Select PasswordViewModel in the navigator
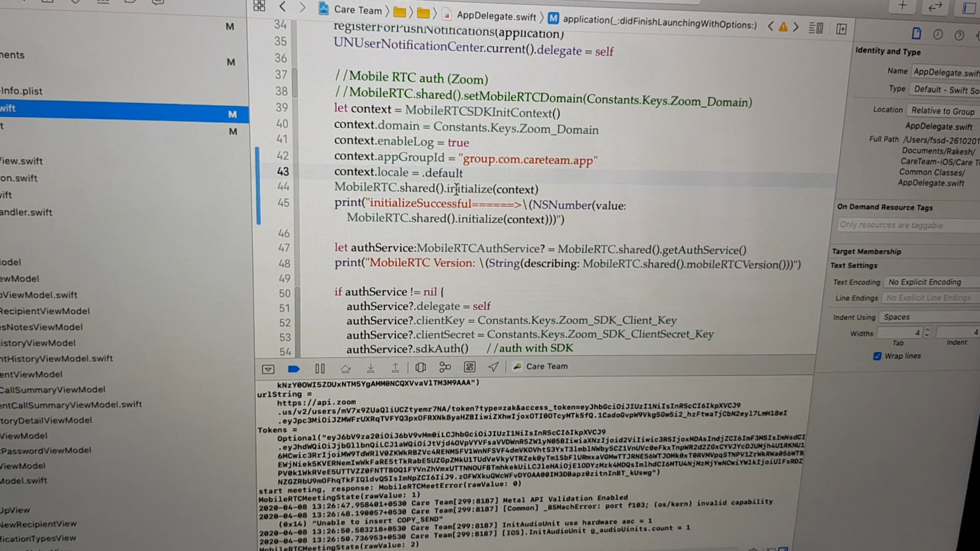The image size is (980, 551). [46, 451]
